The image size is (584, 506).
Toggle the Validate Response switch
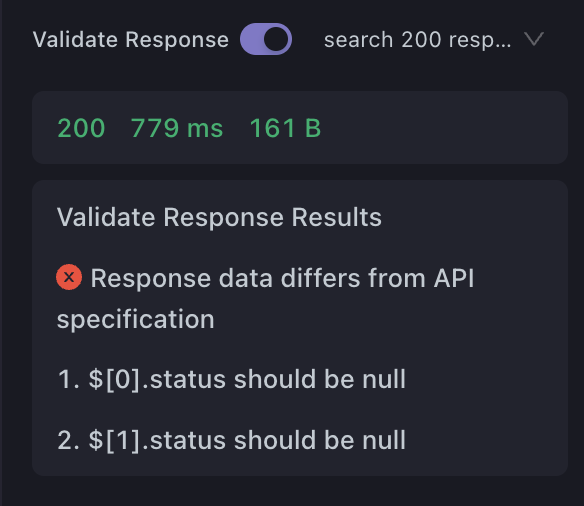pyautogui.click(x=266, y=39)
